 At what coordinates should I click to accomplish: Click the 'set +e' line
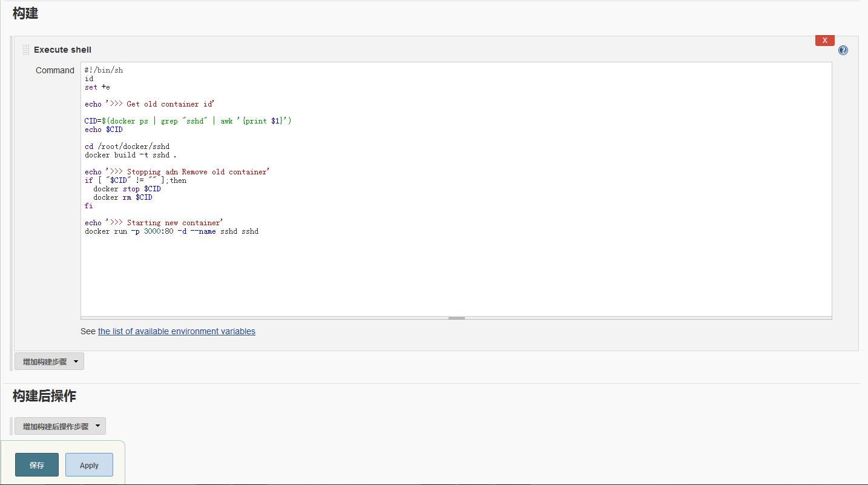point(97,87)
